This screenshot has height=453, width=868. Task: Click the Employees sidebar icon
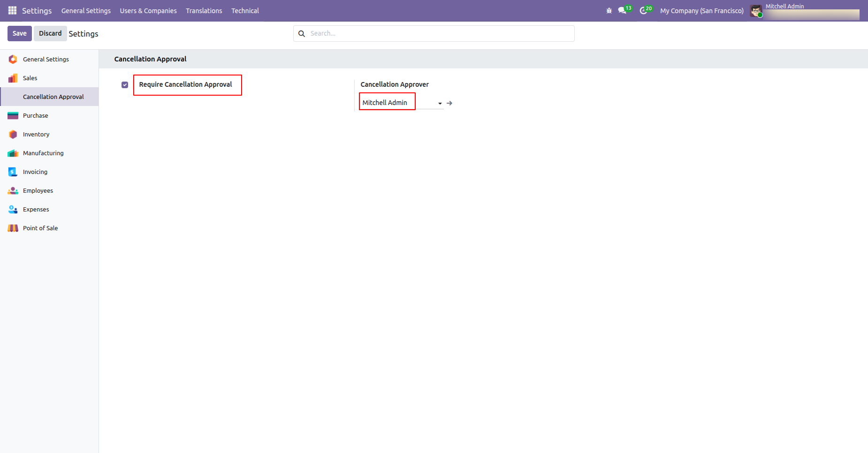point(13,190)
